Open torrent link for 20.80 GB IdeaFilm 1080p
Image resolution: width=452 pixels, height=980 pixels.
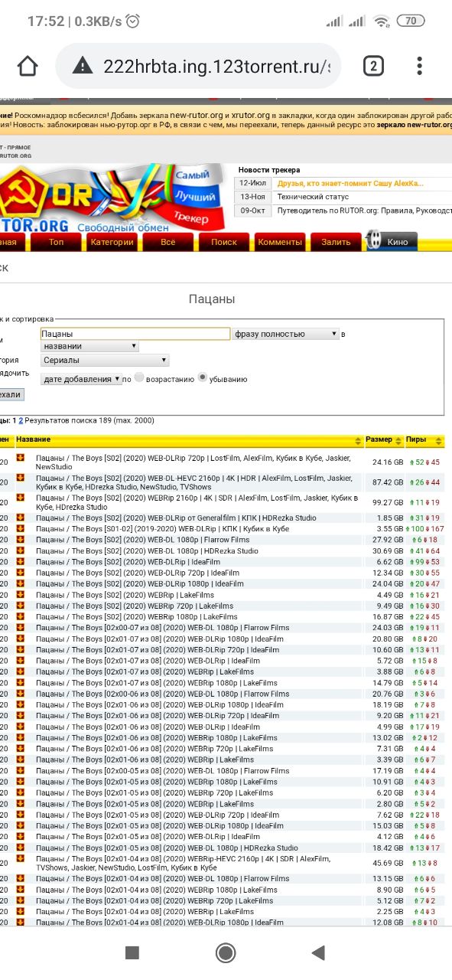pos(160,639)
